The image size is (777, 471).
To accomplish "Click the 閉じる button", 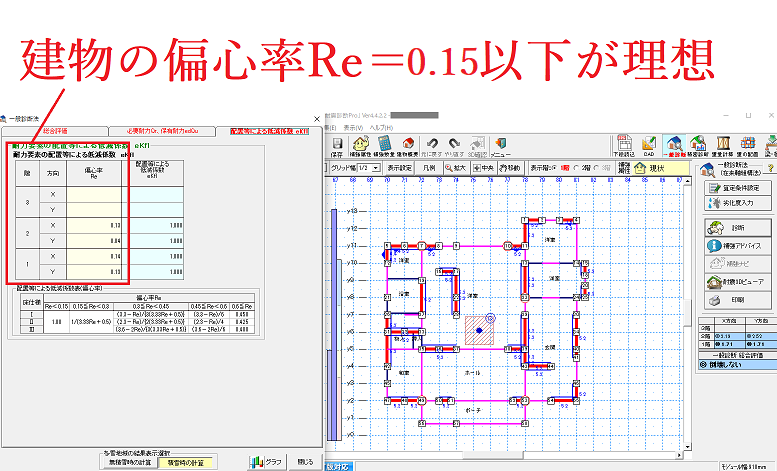I will 303,461.
